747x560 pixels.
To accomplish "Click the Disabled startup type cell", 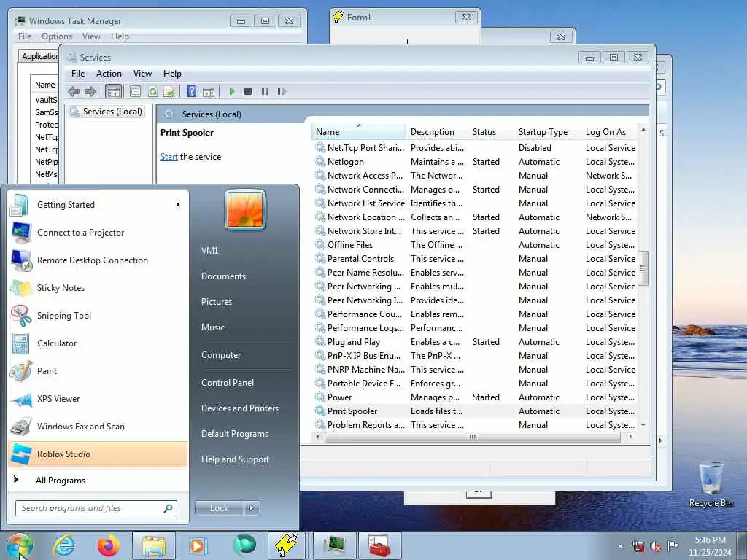I will pyautogui.click(x=535, y=148).
